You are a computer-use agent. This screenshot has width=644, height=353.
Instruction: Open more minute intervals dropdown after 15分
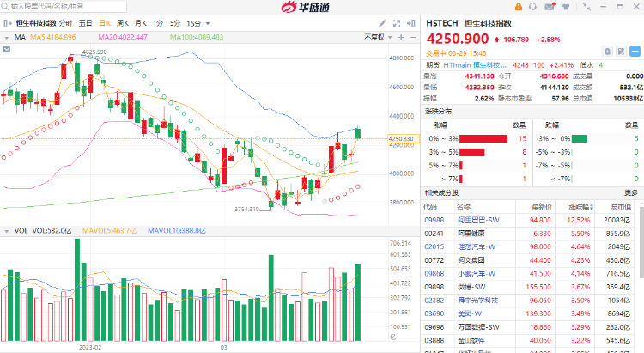click(208, 24)
